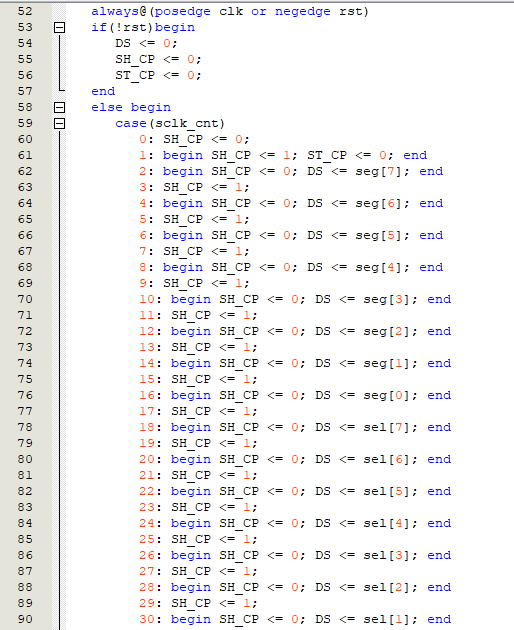Click line number 70 in margin

tap(25, 299)
